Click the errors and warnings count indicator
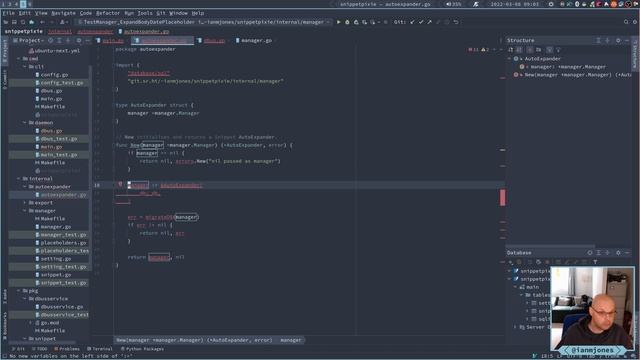Image resolution: width=640 pixels, height=360 pixels. 479,49
